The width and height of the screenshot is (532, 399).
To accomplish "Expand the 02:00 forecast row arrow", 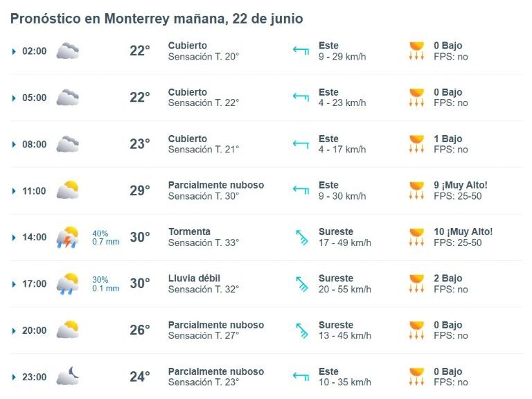I will pos(14,51).
